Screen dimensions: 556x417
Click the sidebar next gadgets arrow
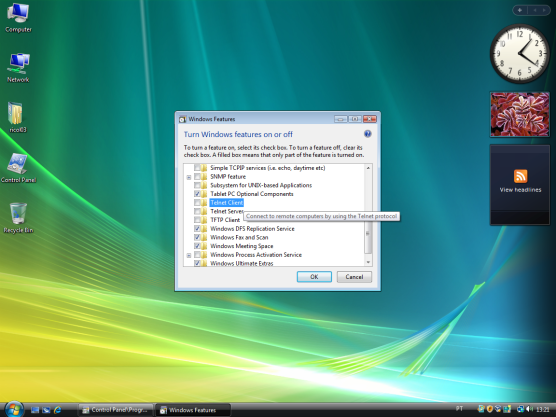click(544, 10)
